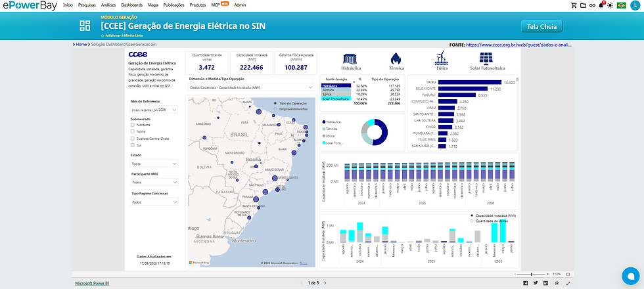This screenshot has height=289, width=644.
Task: Click the zoom in plus icon
Action: (x=547, y=274)
